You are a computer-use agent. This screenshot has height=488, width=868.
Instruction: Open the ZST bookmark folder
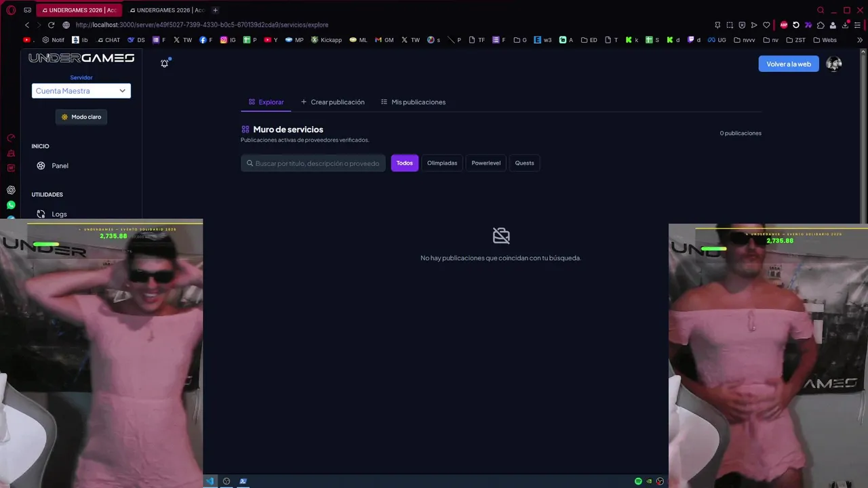(795, 40)
